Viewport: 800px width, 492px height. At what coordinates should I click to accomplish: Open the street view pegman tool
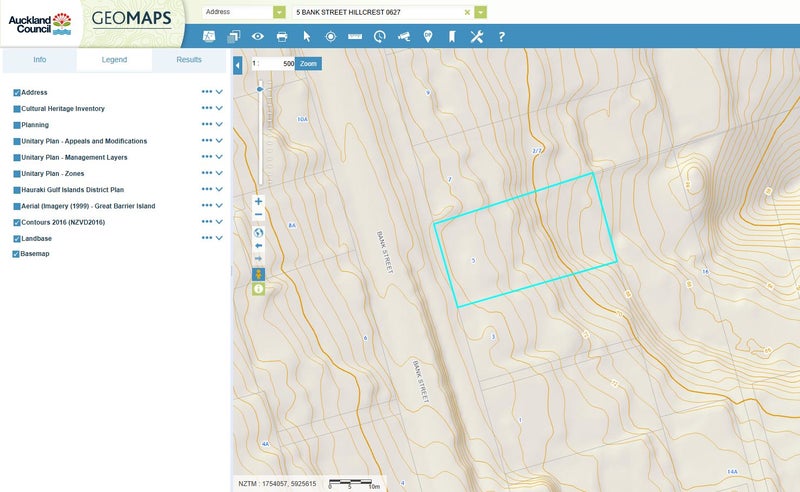tap(258, 274)
